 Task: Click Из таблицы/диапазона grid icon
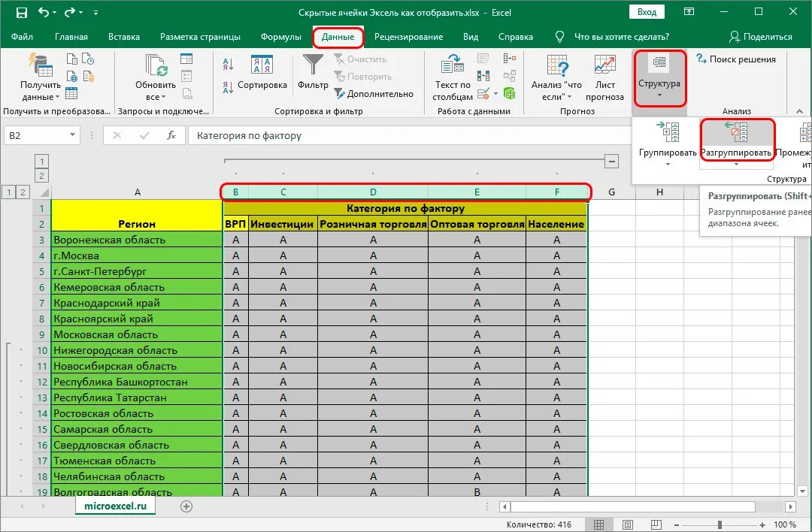tap(71, 93)
